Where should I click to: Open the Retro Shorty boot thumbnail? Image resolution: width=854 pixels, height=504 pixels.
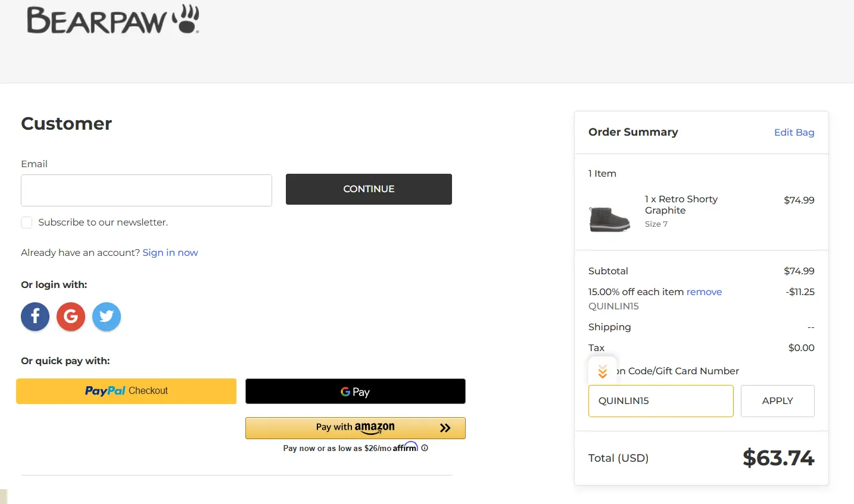coord(609,218)
